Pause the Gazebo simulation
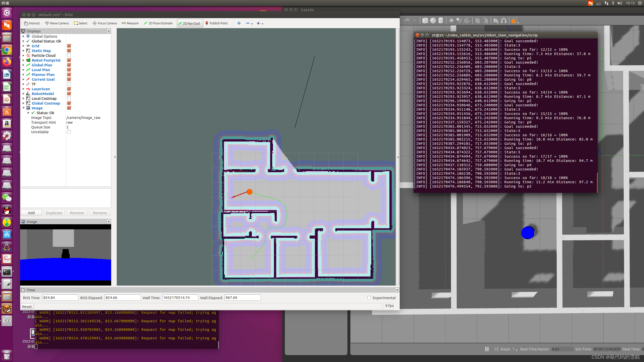The image size is (644, 362). pos(487,349)
